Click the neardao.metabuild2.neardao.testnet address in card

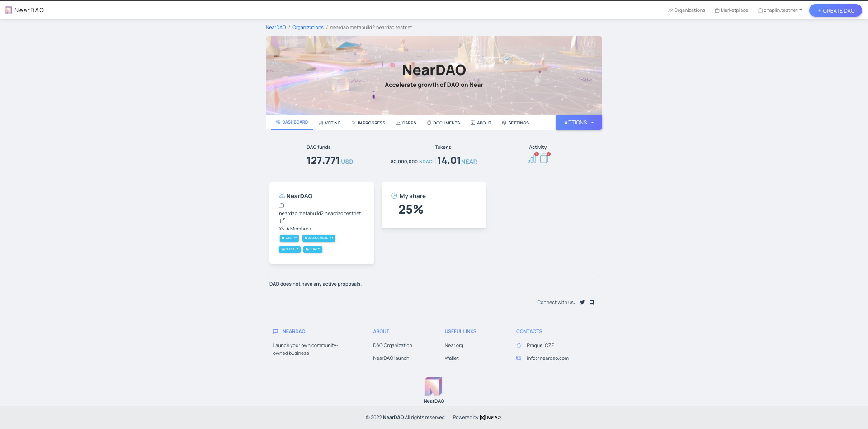[320, 214]
